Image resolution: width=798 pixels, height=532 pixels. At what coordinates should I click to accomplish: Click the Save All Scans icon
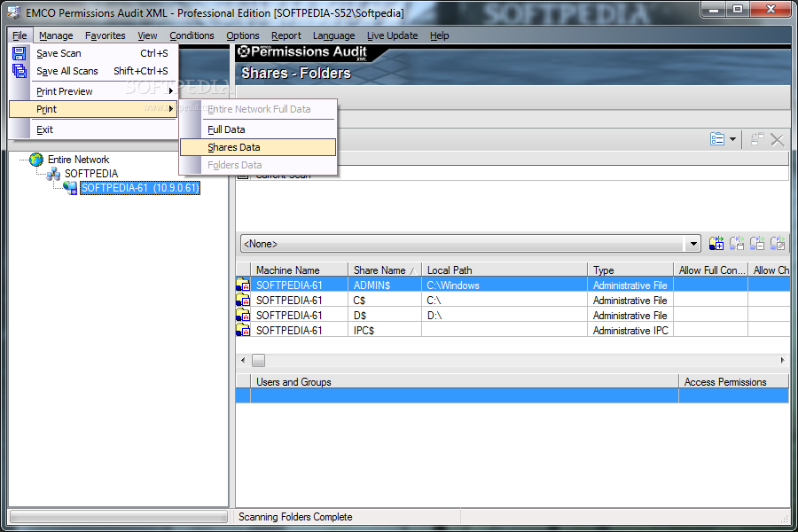pos(20,71)
